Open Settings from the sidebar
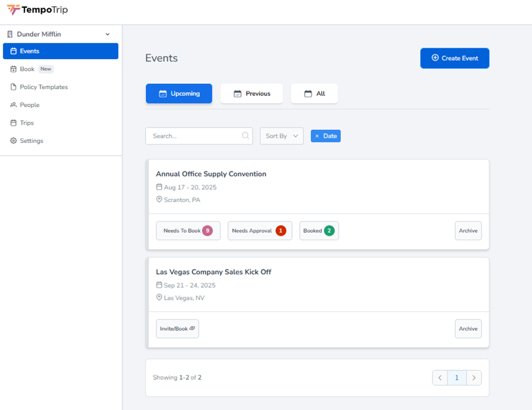The image size is (532, 410). pyautogui.click(x=31, y=141)
